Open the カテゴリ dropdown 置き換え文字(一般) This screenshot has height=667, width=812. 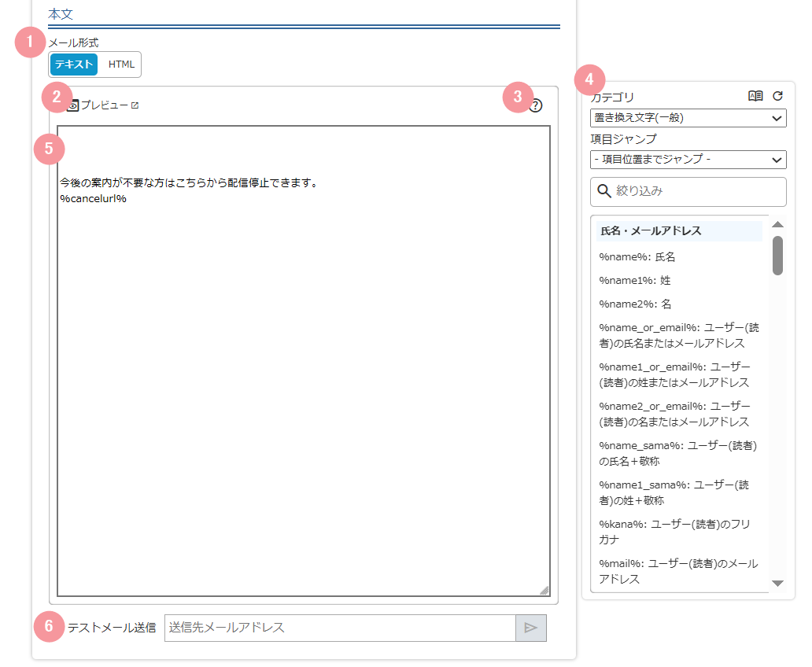click(x=688, y=119)
